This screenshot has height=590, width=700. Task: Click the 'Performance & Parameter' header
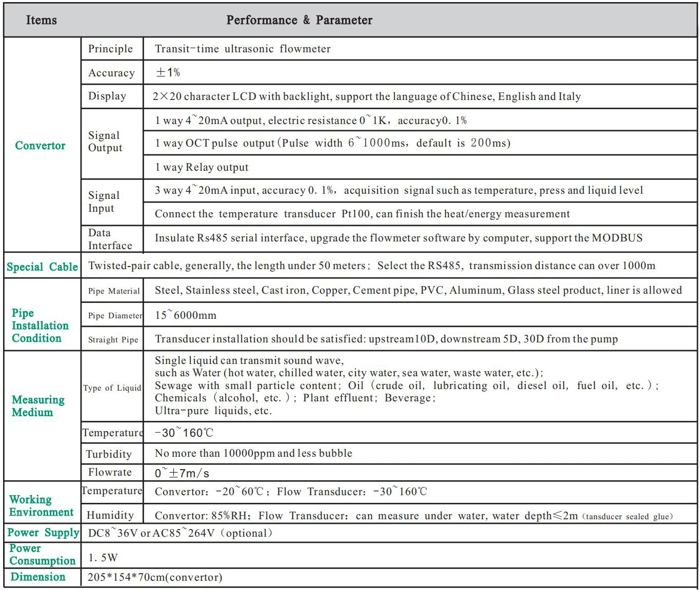click(x=299, y=20)
